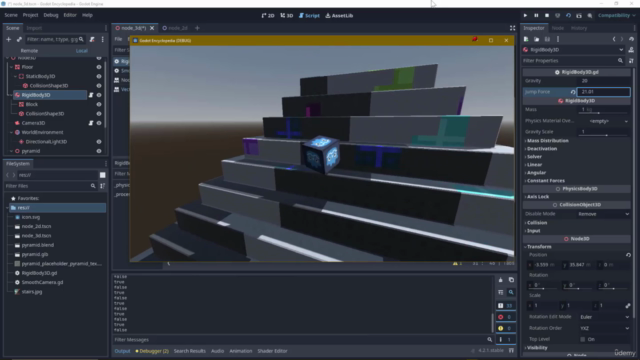Switch to the Script workspace
Image resolution: width=640 pixels, height=360 pixels.
pos(309,16)
